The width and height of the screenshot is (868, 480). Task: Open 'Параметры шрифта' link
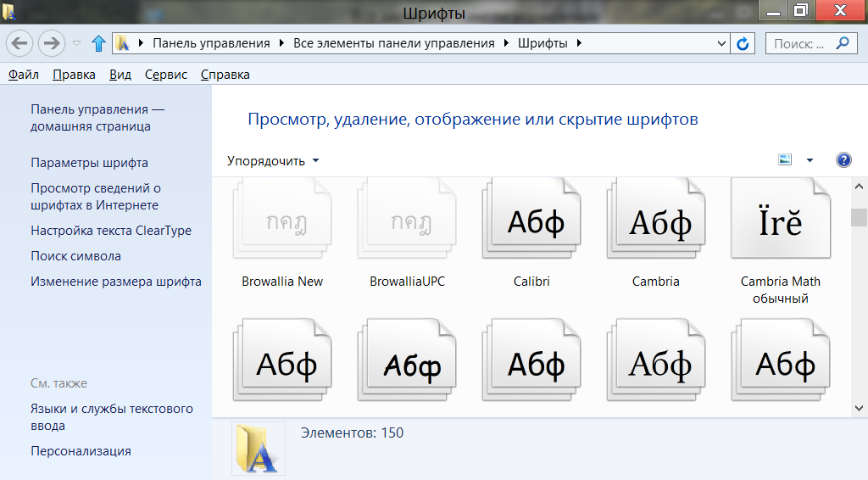89,163
